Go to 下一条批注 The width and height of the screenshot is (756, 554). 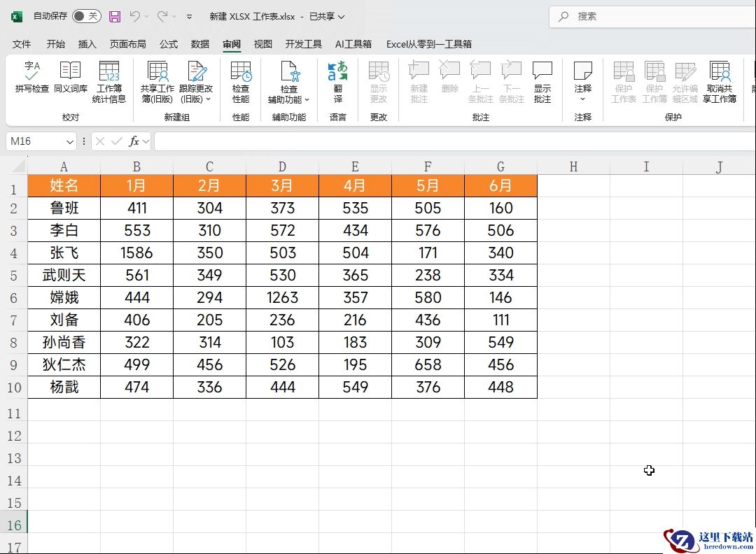511,82
